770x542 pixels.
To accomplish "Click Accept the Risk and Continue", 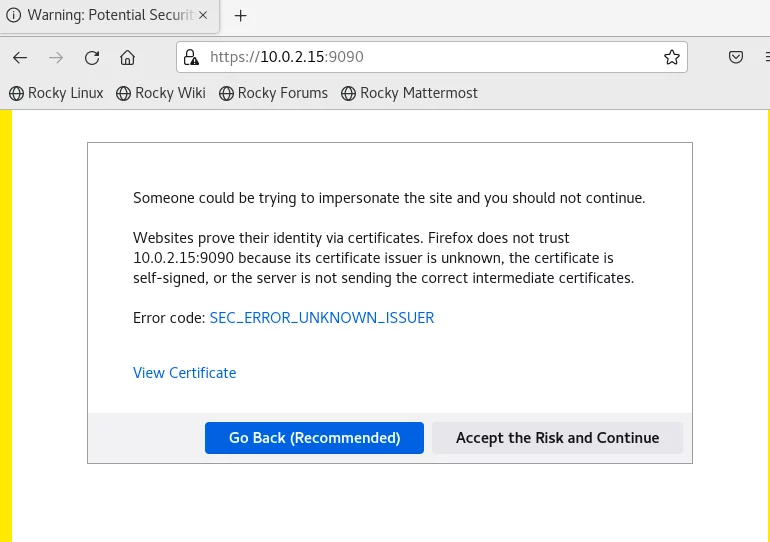I will pyautogui.click(x=557, y=438).
